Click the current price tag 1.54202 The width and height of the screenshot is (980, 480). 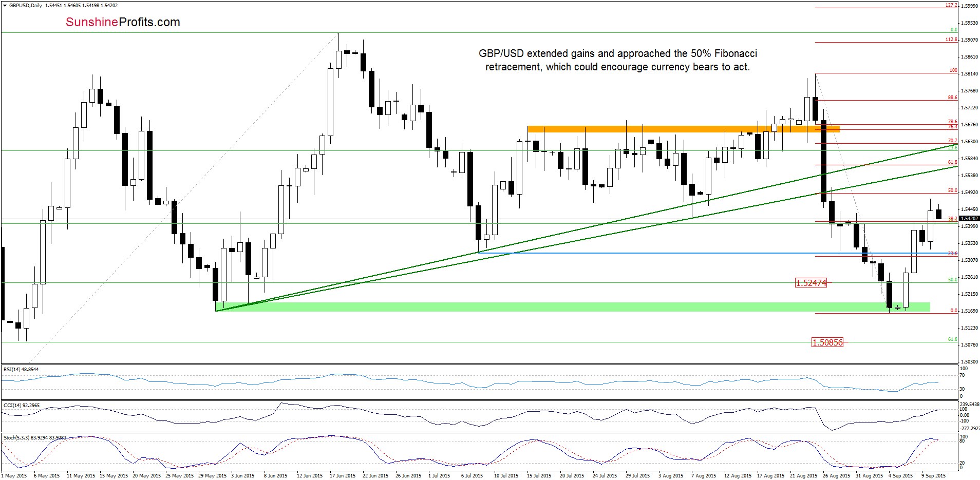click(x=969, y=219)
